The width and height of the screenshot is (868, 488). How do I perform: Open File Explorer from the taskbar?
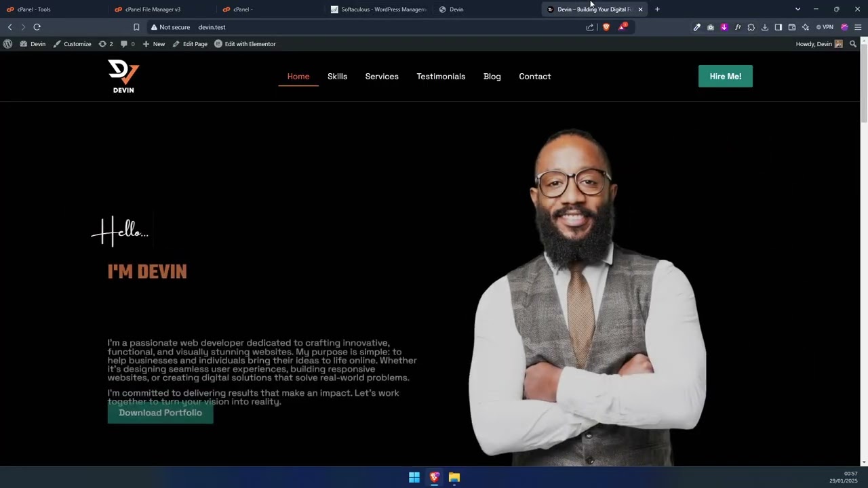point(454,477)
